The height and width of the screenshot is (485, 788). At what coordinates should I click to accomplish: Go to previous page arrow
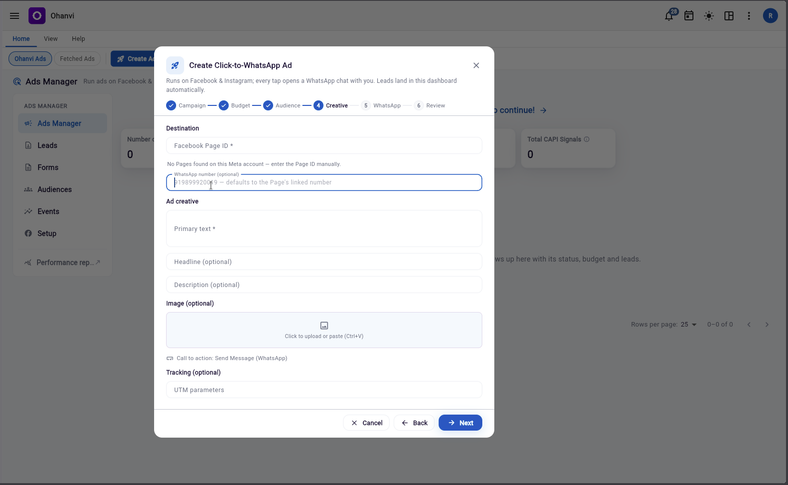click(749, 325)
